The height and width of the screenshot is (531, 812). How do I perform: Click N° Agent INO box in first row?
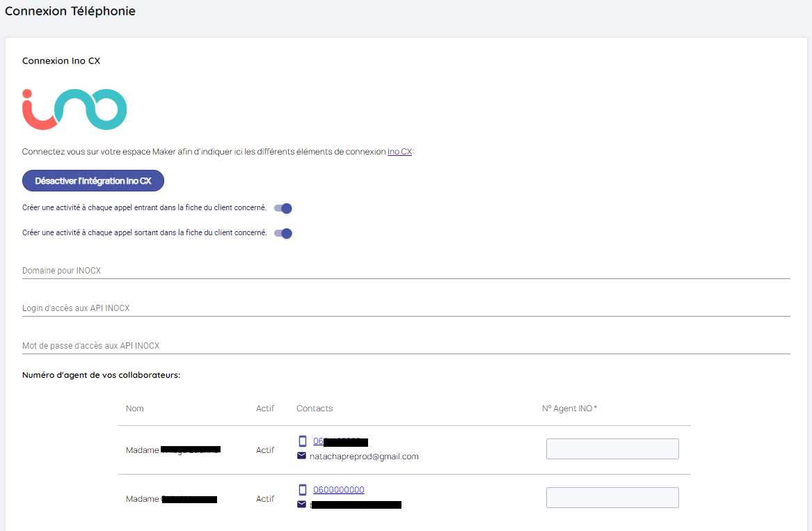(612, 449)
